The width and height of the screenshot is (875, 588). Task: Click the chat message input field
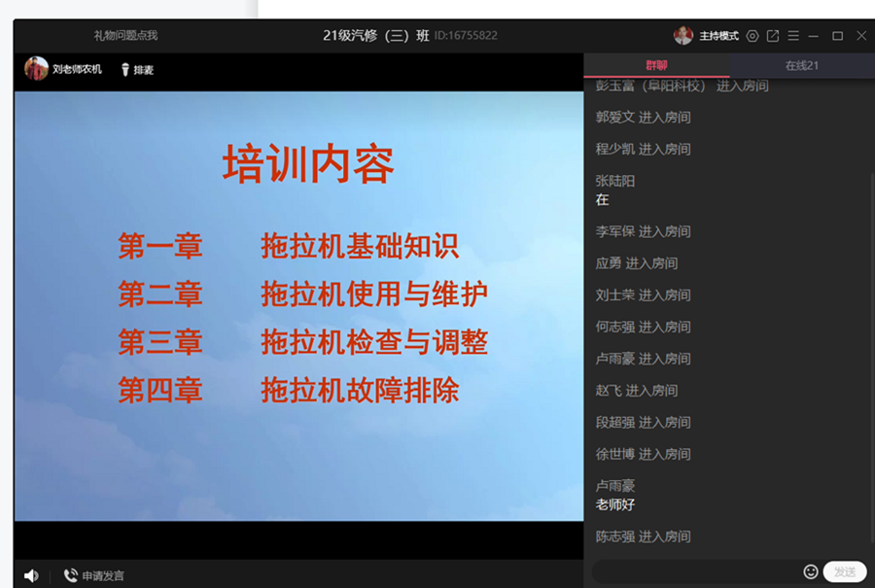tap(695, 571)
